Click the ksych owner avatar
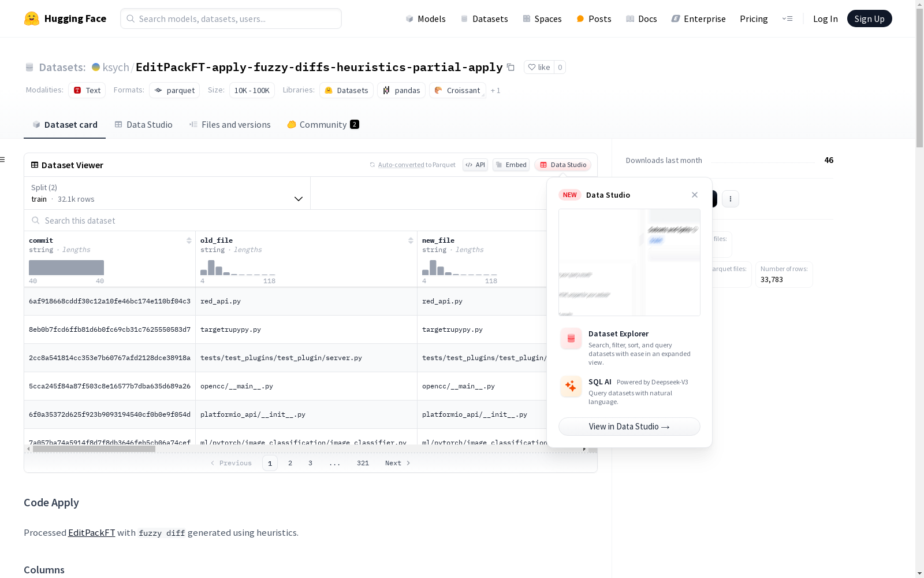Viewport: 924px width, 578px height. pyautogui.click(x=96, y=67)
